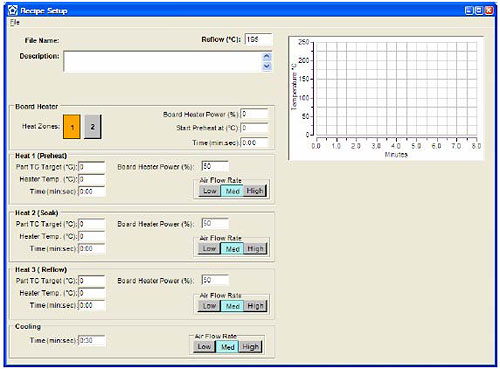The height and width of the screenshot is (369, 500).
Task: Click Heat 2 Board Heater Power field
Action: click(x=215, y=223)
